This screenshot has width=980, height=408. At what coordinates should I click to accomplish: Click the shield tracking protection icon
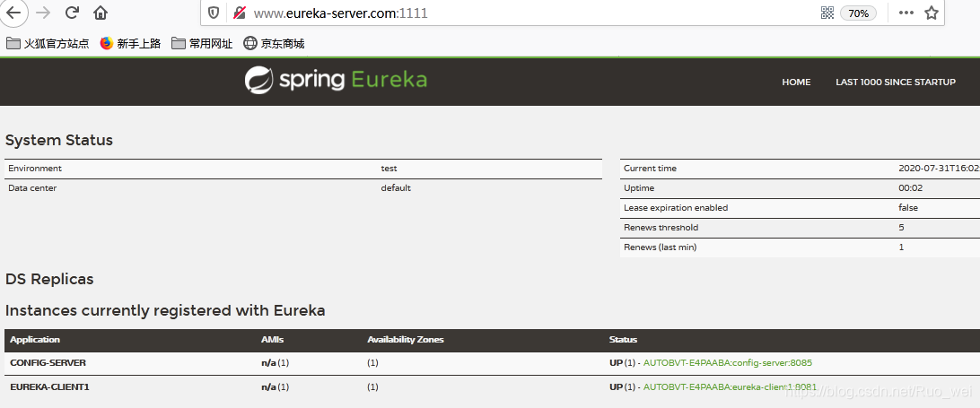(214, 13)
